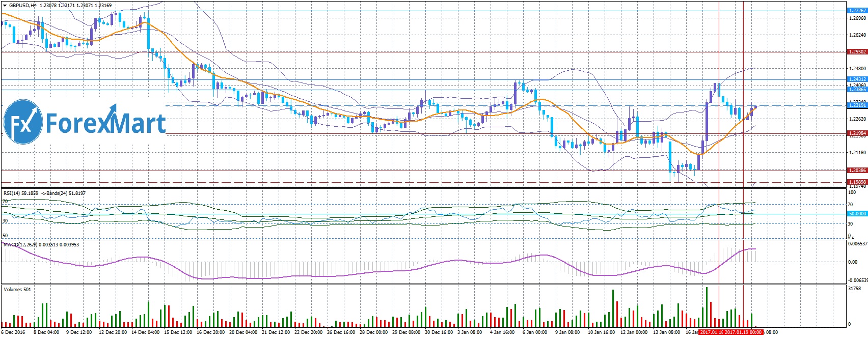This screenshot has width=868, height=338.
Task: Click the 12 Jan 00:00 time label
Action: coord(634,332)
